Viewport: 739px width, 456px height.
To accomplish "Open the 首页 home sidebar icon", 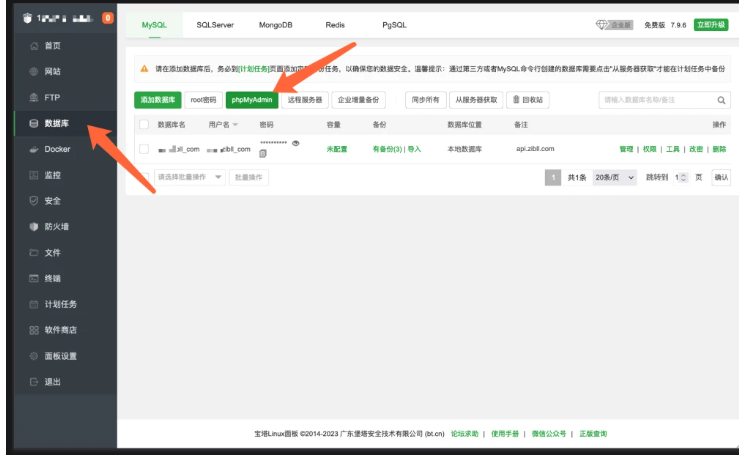I will (x=34, y=46).
